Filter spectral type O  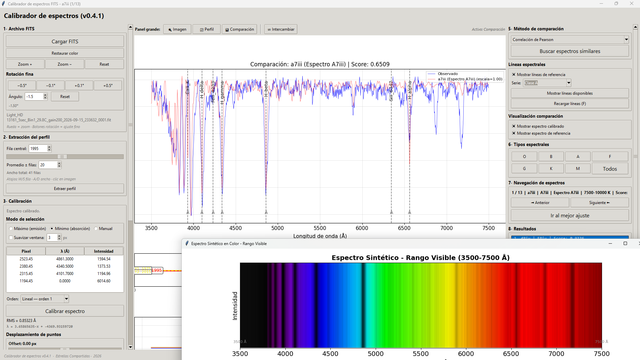click(524, 156)
